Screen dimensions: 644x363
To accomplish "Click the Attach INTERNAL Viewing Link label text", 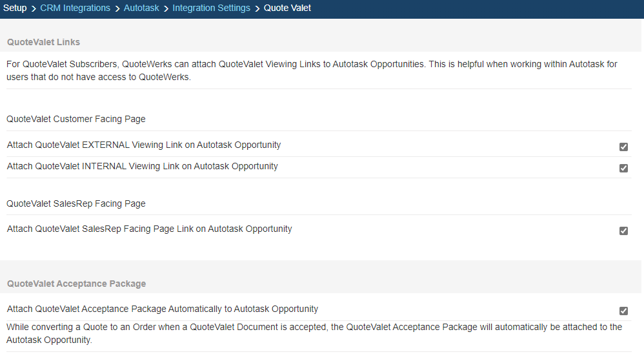I will pyautogui.click(x=143, y=166).
